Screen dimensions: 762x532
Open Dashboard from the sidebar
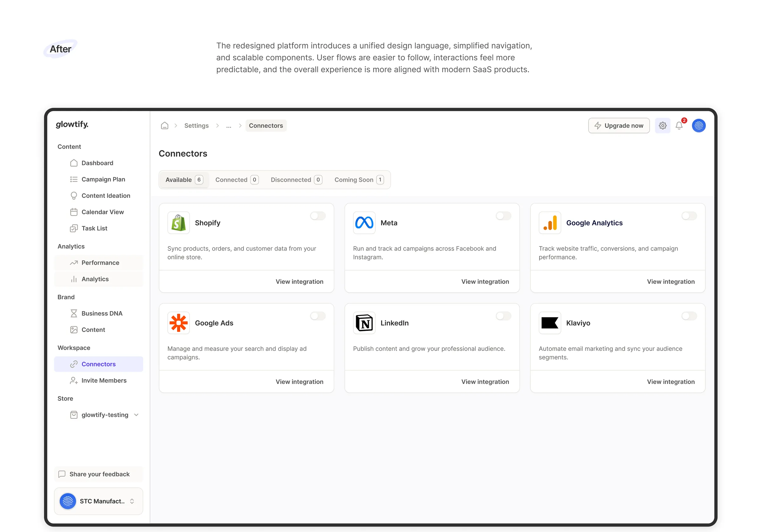coord(98,163)
